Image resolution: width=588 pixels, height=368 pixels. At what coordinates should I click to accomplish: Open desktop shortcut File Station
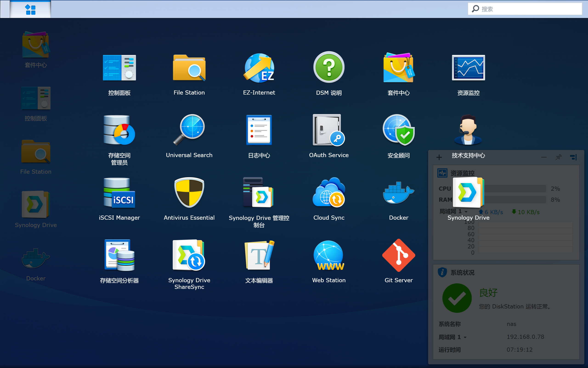[36, 151]
